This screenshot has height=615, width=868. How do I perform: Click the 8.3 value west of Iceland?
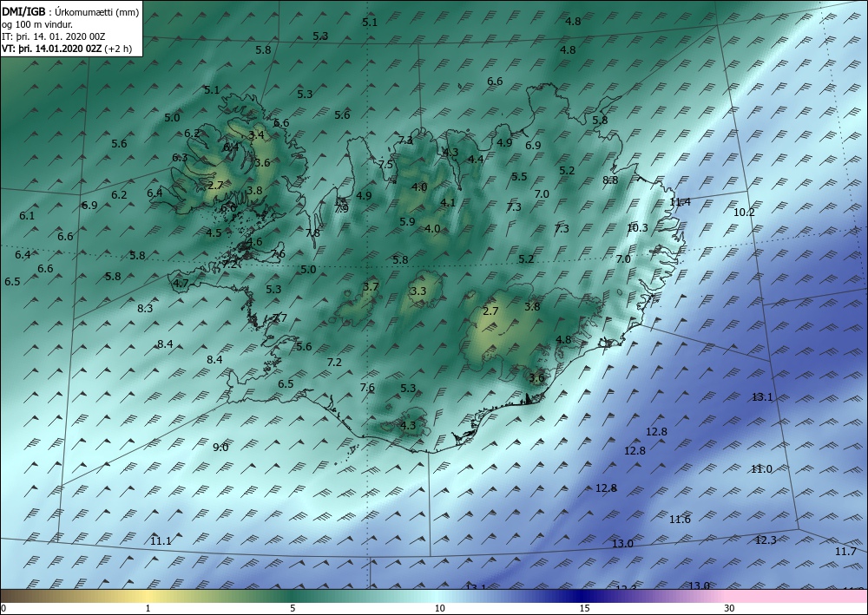pyautogui.click(x=145, y=308)
